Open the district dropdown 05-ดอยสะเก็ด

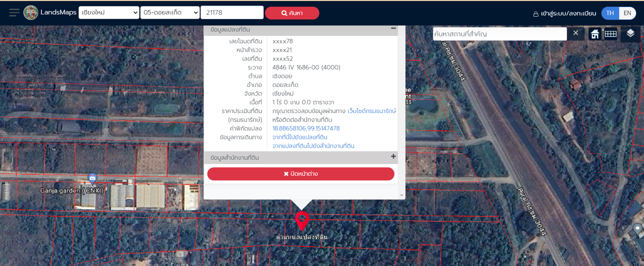coord(170,13)
